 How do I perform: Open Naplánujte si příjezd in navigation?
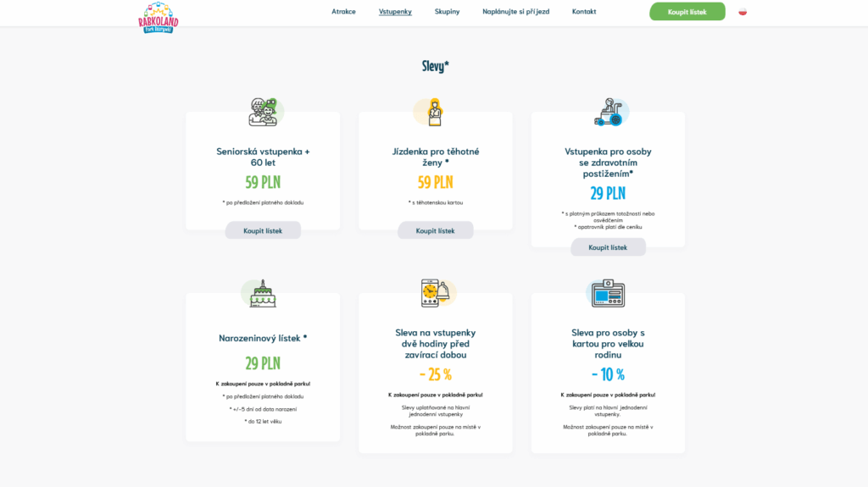click(x=515, y=12)
